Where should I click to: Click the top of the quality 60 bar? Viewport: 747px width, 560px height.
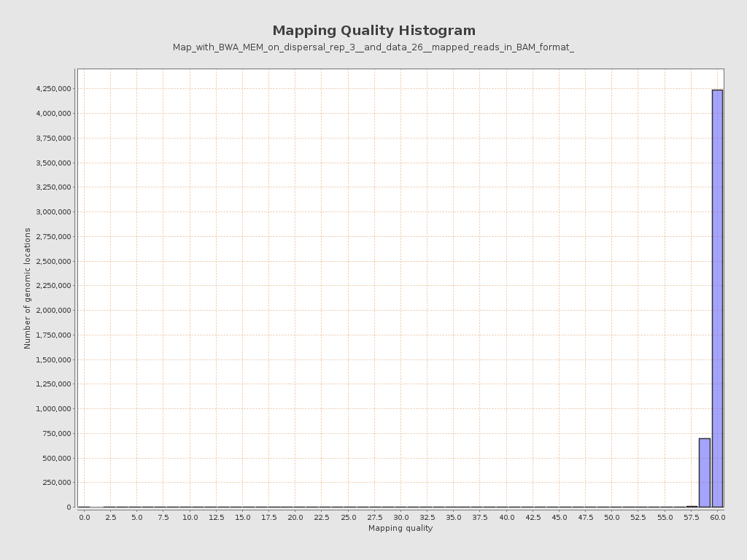click(x=716, y=90)
